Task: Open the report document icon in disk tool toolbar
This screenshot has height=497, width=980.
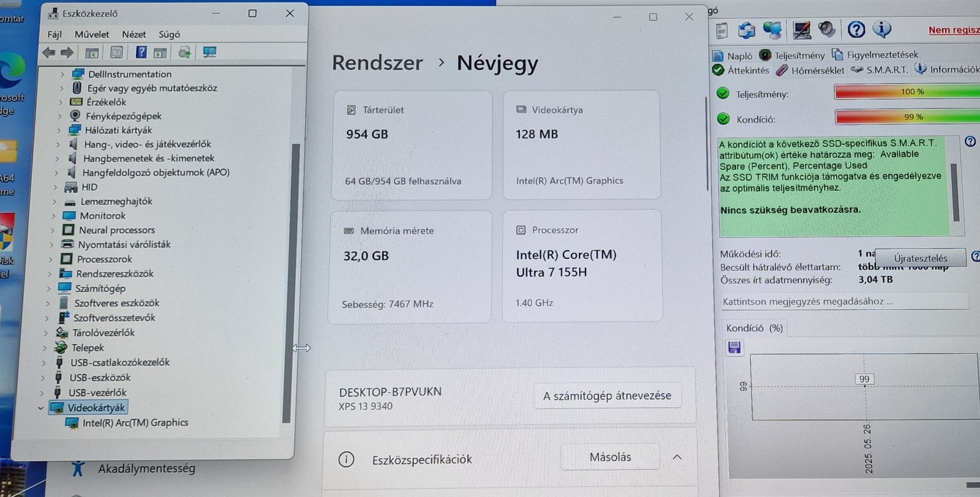Action: (722, 30)
